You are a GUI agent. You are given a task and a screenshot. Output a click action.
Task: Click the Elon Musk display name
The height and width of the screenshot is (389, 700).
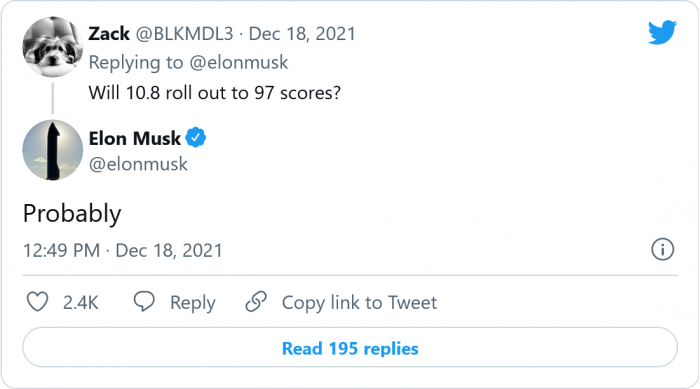click(135, 138)
